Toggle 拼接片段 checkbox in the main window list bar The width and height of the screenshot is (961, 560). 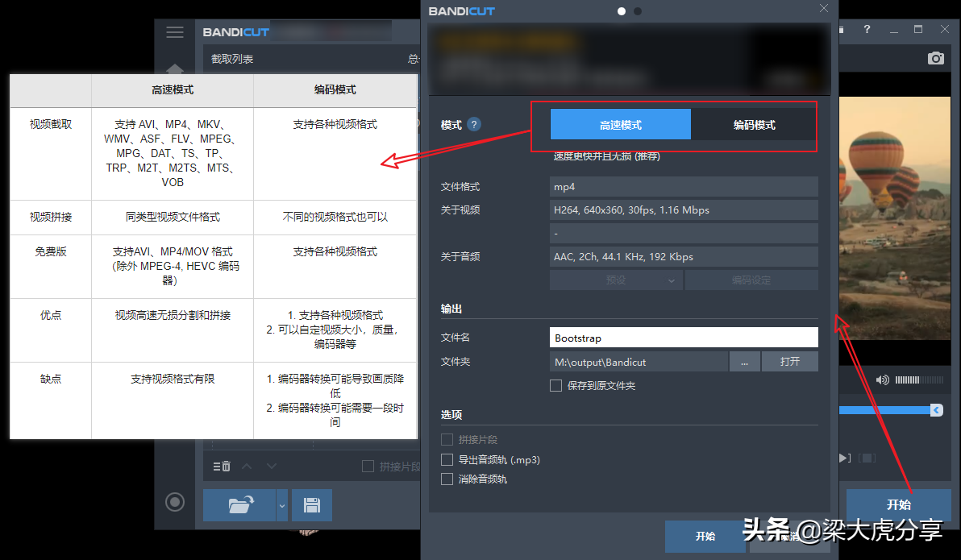pos(368,467)
